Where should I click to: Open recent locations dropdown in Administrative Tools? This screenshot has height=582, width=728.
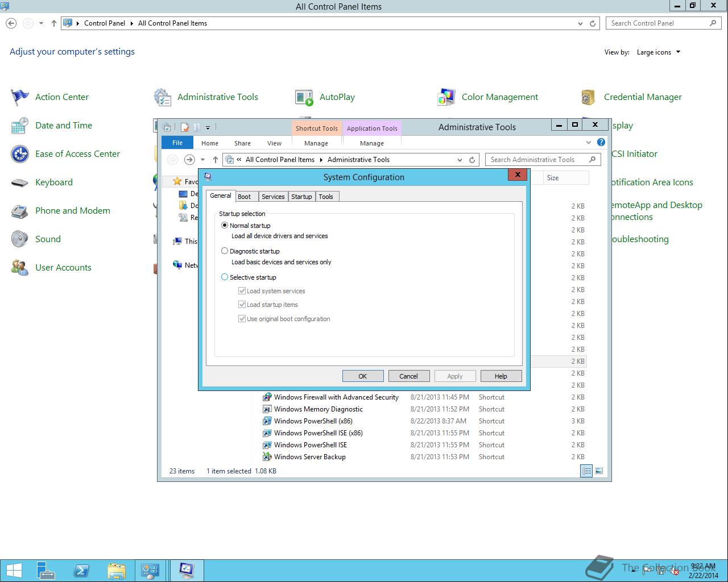[x=202, y=160]
